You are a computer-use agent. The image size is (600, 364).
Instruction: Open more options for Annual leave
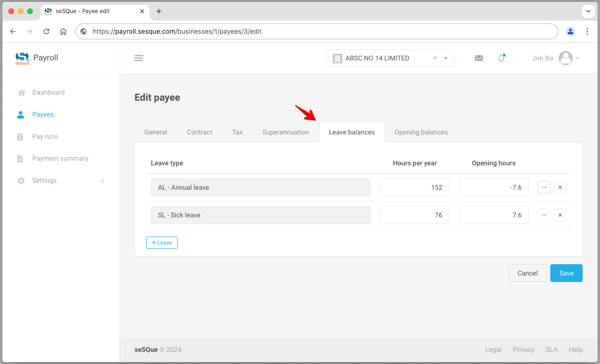click(x=544, y=187)
